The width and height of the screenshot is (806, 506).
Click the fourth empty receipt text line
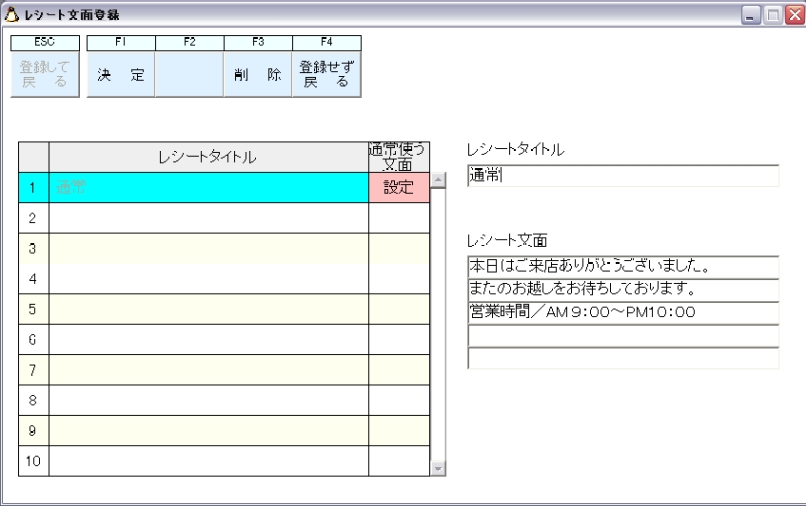pyautogui.click(x=622, y=335)
